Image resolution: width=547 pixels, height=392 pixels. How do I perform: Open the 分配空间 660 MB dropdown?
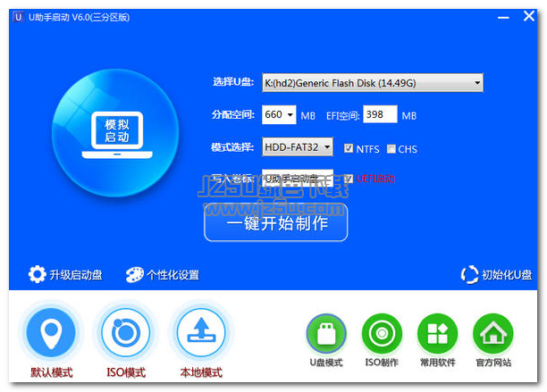pos(279,114)
